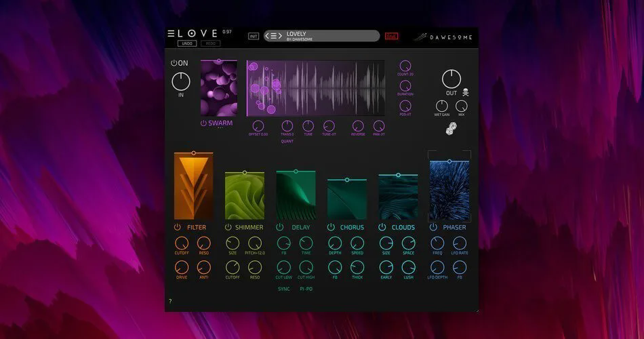Viewport: 644px width, 339px height.
Task: Click the INIT button
Action: click(254, 36)
